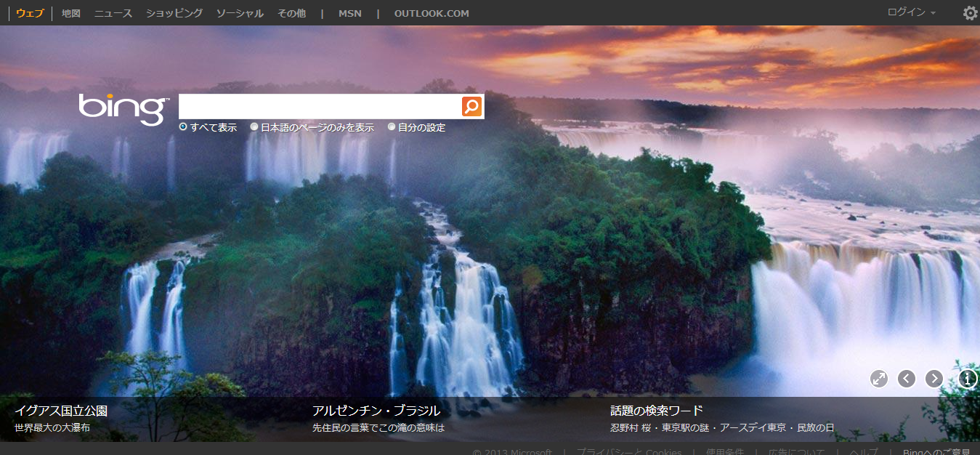Screen dimensions: 980x455
Task: Click the orange search magnifier button
Action: click(471, 106)
